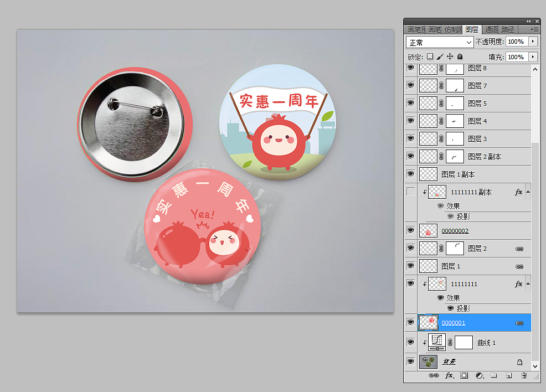546x392 pixels.
Task: Click the link icon on layer 0000001
Action: click(519, 323)
